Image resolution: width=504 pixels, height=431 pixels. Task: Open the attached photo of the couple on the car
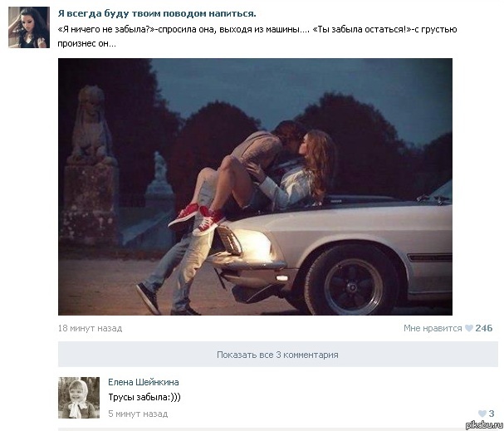pyautogui.click(x=255, y=187)
